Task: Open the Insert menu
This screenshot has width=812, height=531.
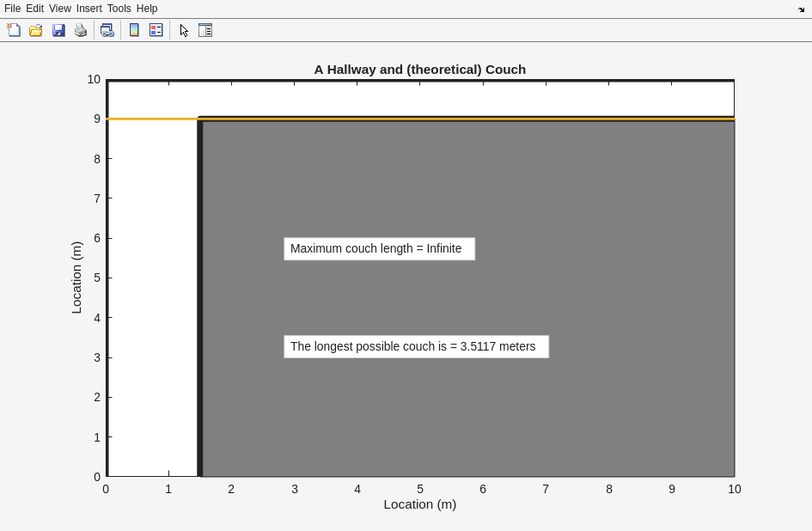Action: pos(89,9)
